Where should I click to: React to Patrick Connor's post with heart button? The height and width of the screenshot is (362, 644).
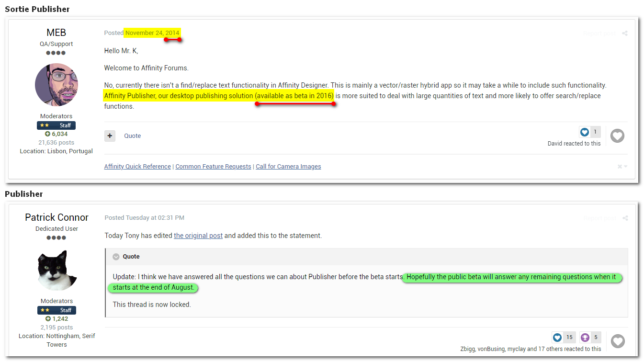[x=618, y=341]
